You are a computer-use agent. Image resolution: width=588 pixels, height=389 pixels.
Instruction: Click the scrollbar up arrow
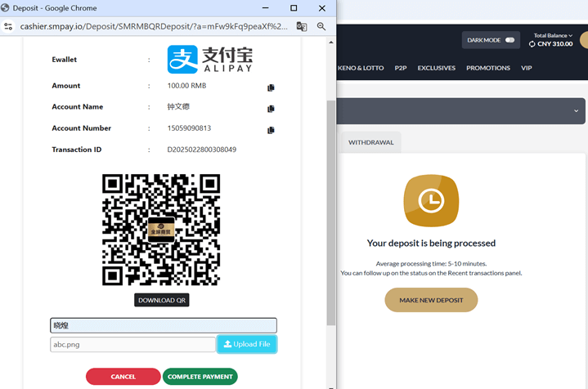[330, 42]
